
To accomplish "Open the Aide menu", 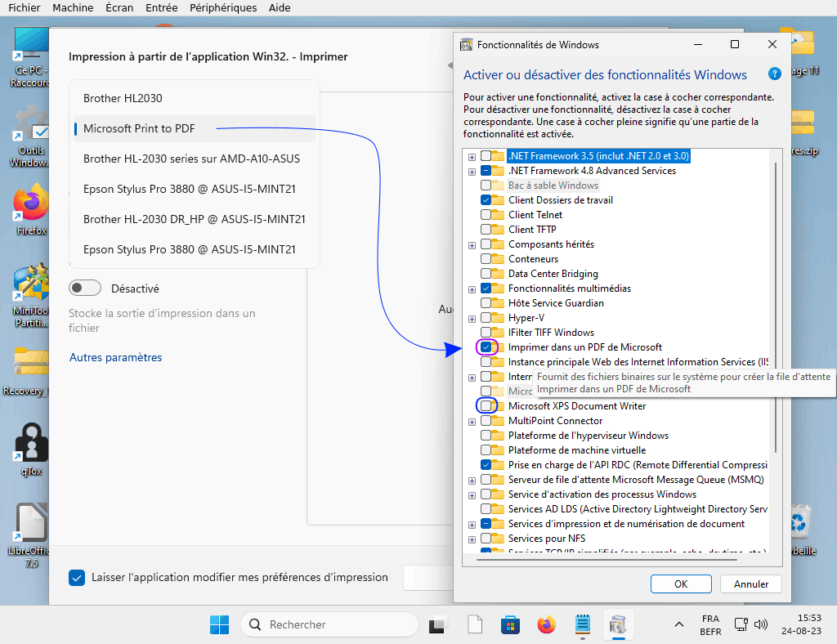I will point(280,8).
